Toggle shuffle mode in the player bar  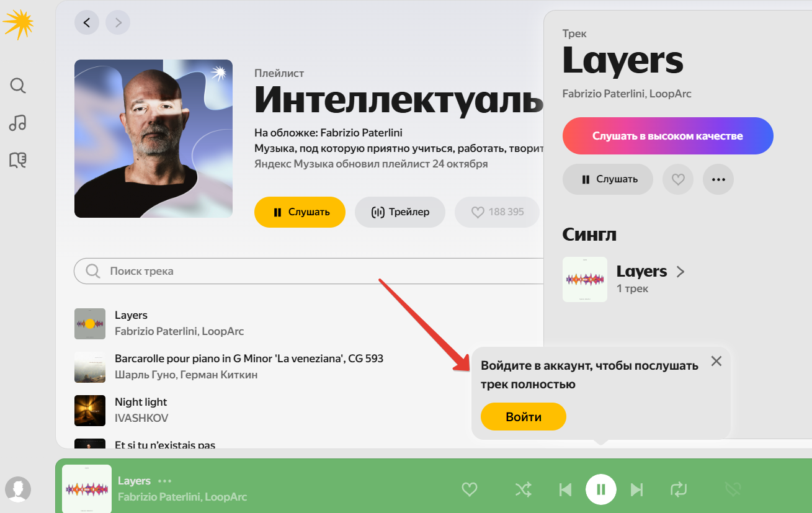(x=523, y=489)
